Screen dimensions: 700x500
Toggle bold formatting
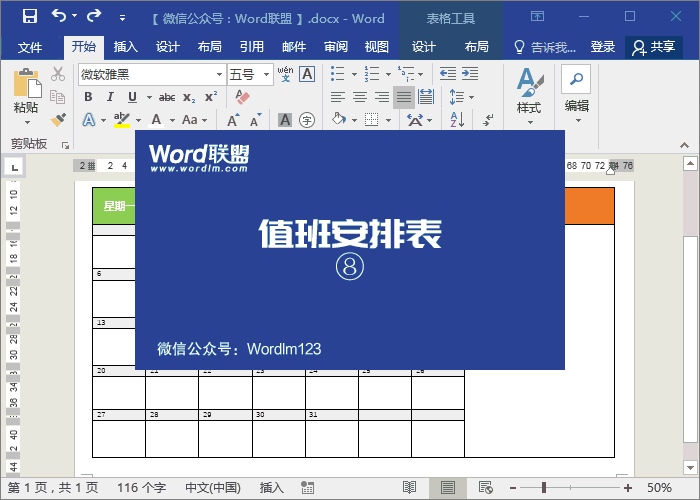point(88,97)
